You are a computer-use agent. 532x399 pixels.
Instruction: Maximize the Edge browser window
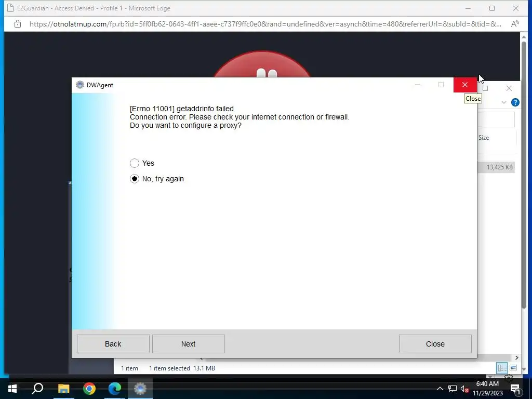tap(492, 8)
